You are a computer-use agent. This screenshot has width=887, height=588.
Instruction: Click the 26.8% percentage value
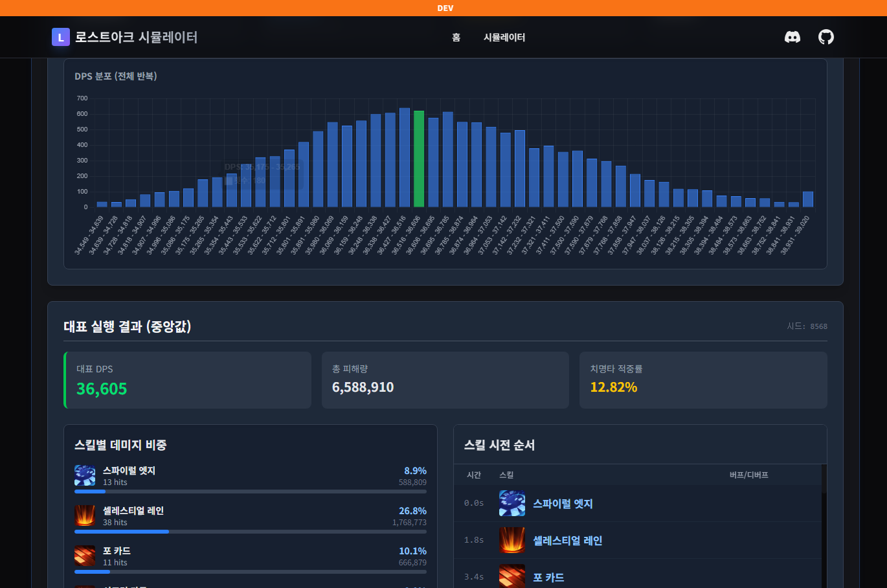(412, 511)
